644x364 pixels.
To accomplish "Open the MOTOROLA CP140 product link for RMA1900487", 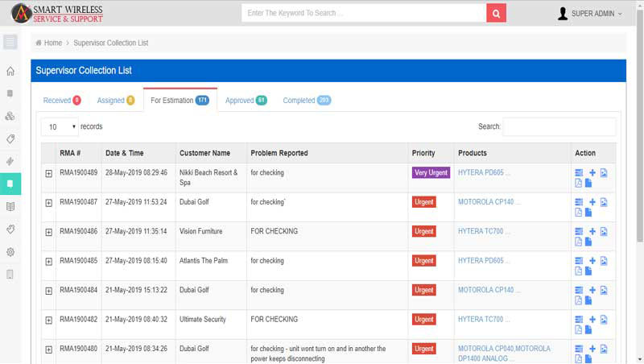I will click(x=489, y=202).
